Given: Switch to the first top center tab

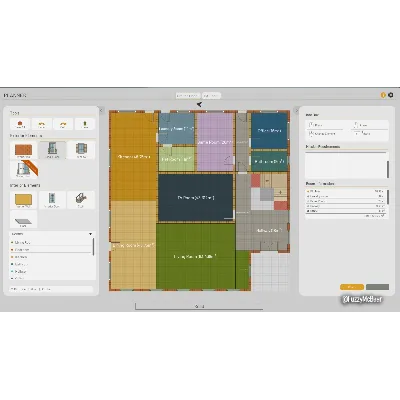Looking at the screenshot, I should (188, 96).
